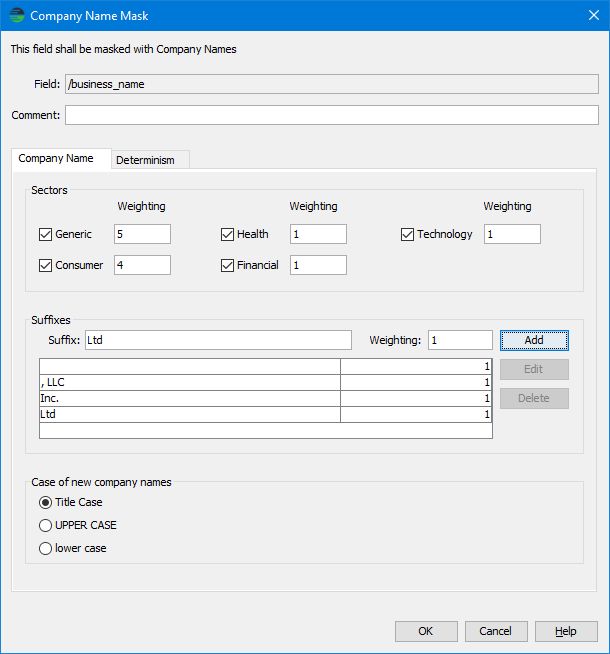This screenshot has height=654, width=610.
Task: Select the 'Inc.' suffix row
Action: tap(266, 398)
